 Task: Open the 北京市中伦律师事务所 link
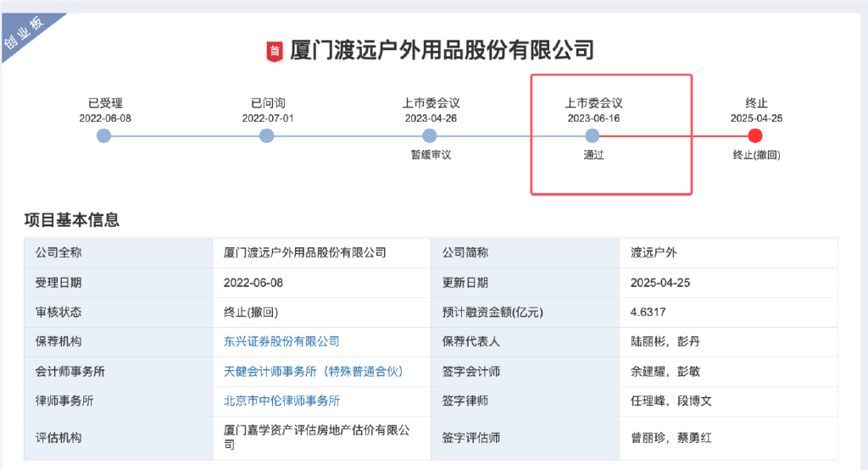[x=281, y=401]
